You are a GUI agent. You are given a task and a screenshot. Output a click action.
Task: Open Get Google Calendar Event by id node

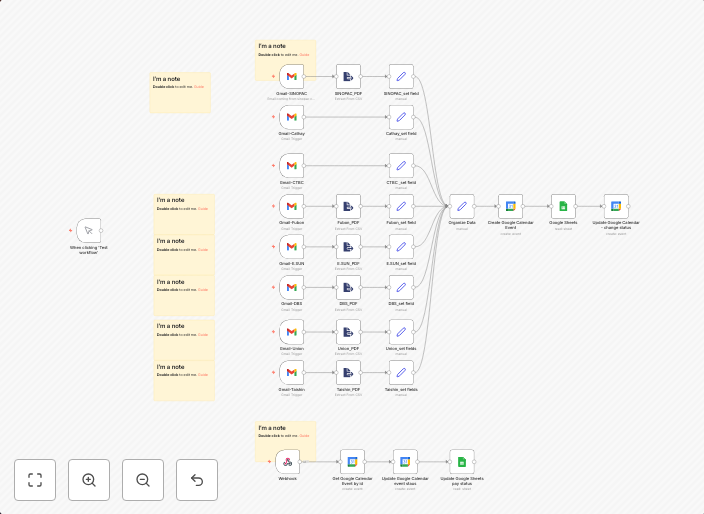351,461
